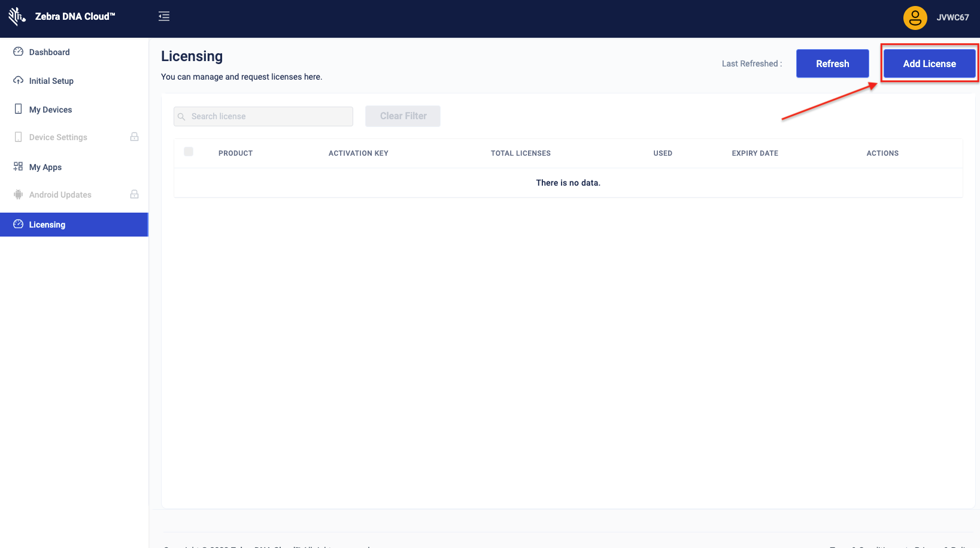Open the JVWC67 account menu
This screenshot has height=548, width=980.
tap(952, 18)
